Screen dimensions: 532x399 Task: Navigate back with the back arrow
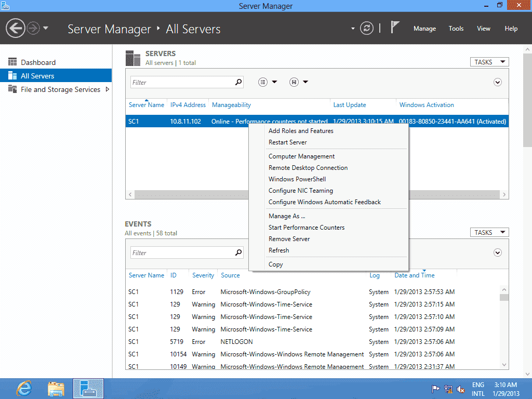[15, 28]
